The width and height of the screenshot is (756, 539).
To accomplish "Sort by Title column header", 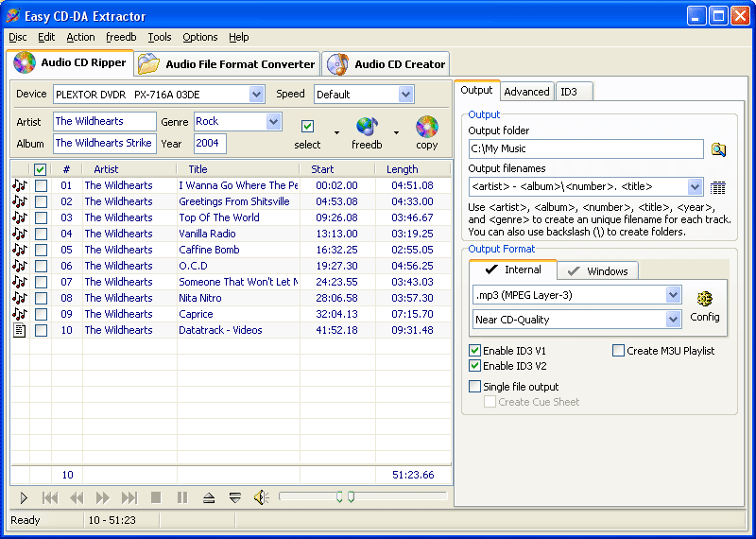I will pos(238,169).
